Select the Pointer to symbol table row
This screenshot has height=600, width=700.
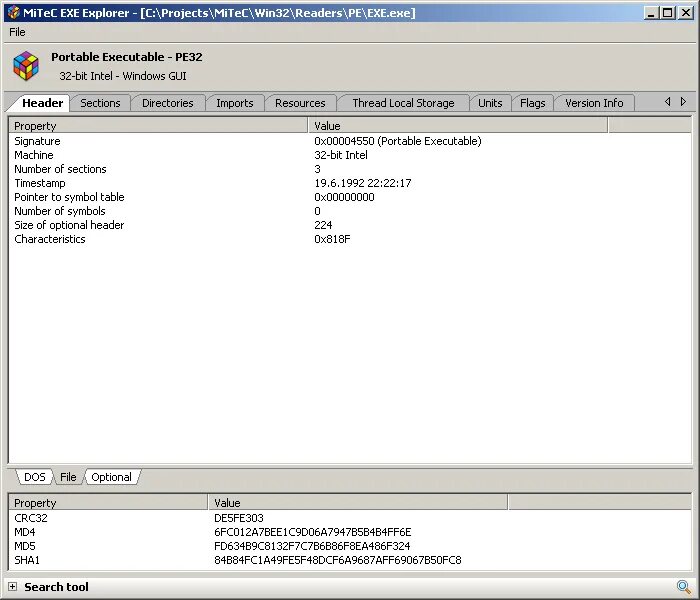350,197
